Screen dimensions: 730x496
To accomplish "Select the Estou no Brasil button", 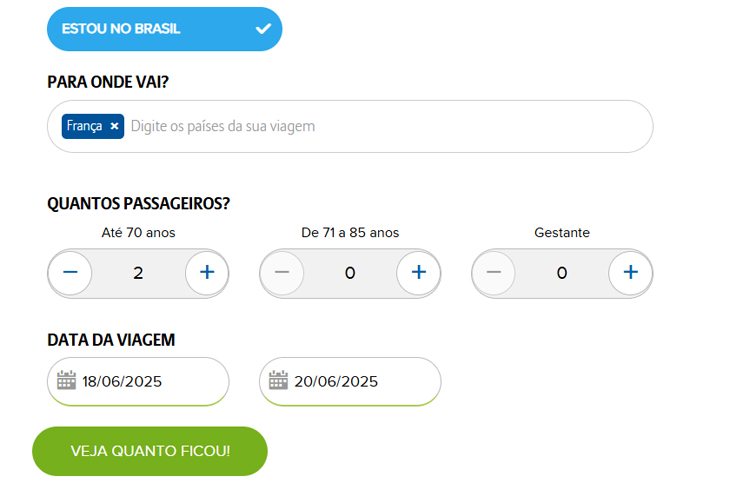I will coord(164,29).
